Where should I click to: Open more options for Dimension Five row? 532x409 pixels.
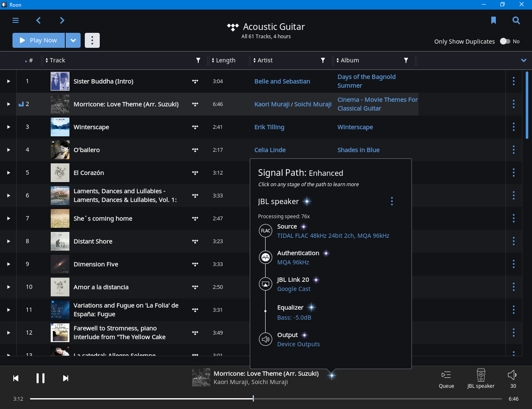click(514, 264)
